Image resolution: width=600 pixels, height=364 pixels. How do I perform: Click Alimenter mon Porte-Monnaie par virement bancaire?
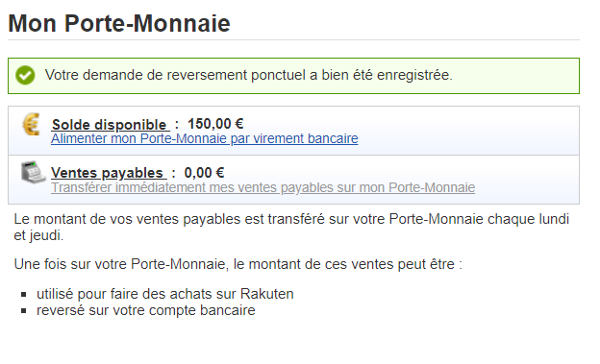tap(205, 139)
